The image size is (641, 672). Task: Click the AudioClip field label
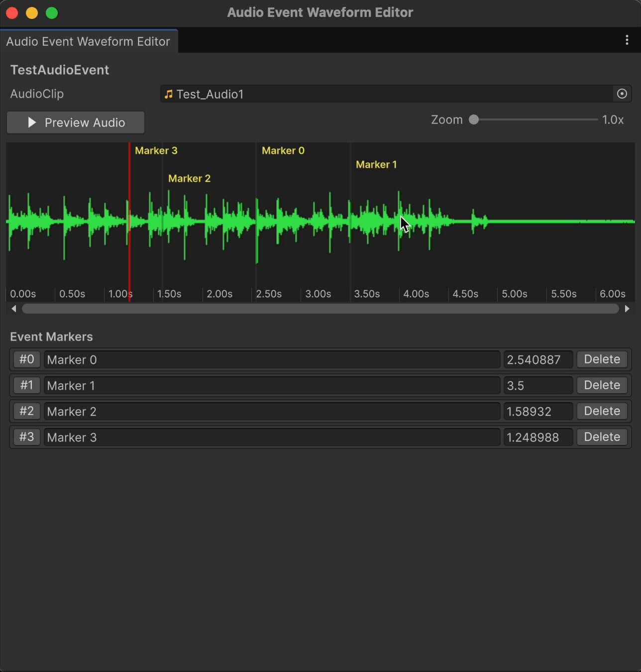[x=37, y=94]
